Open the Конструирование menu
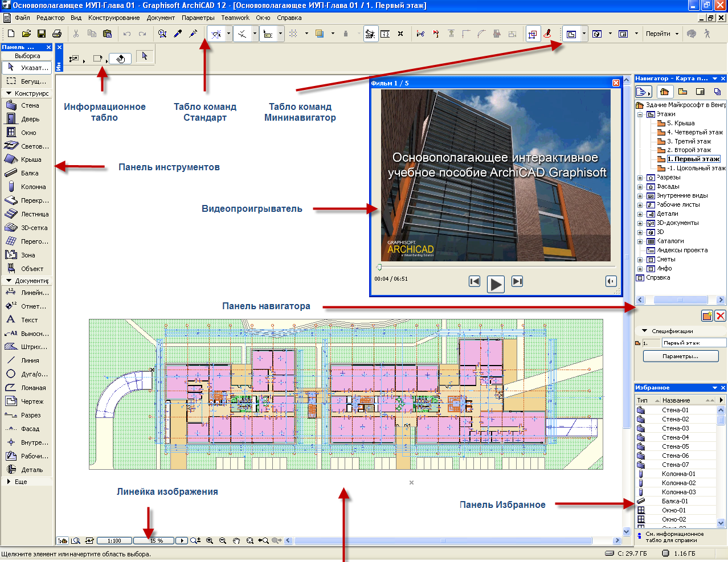The image size is (728, 562). (x=114, y=18)
